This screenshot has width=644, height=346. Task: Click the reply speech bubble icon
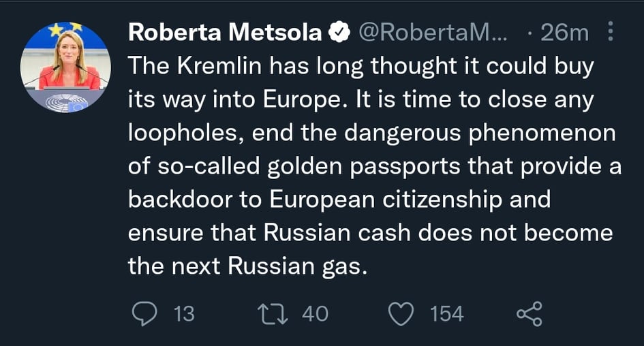[144, 313]
